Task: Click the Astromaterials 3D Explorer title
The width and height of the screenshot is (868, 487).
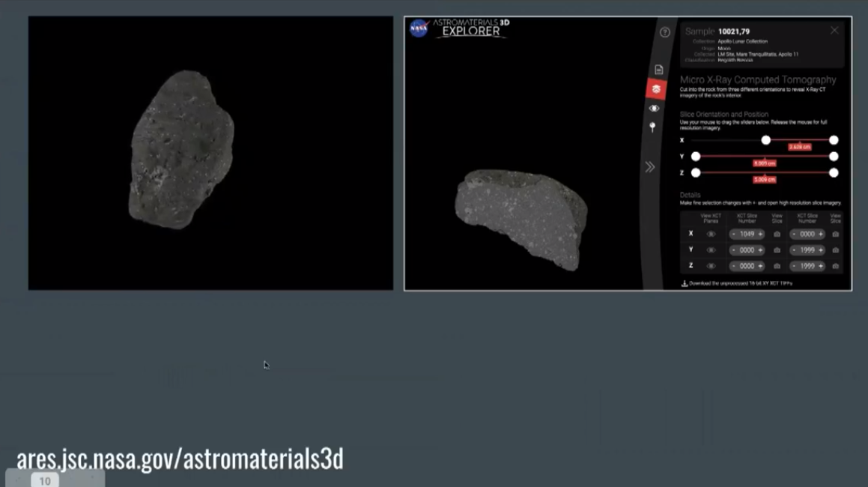Action: tap(470, 28)
